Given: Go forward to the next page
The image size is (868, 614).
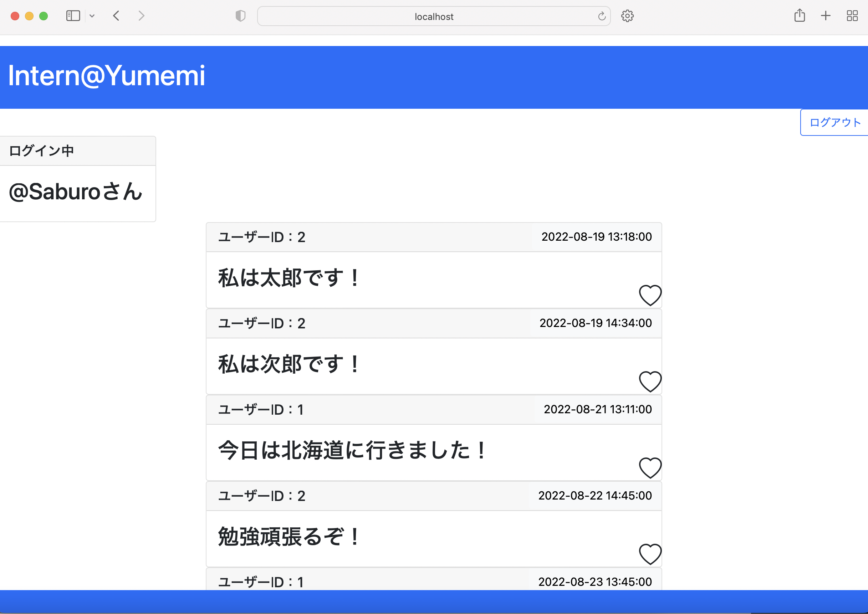Looking at the screenshot, I should point(141,16).
